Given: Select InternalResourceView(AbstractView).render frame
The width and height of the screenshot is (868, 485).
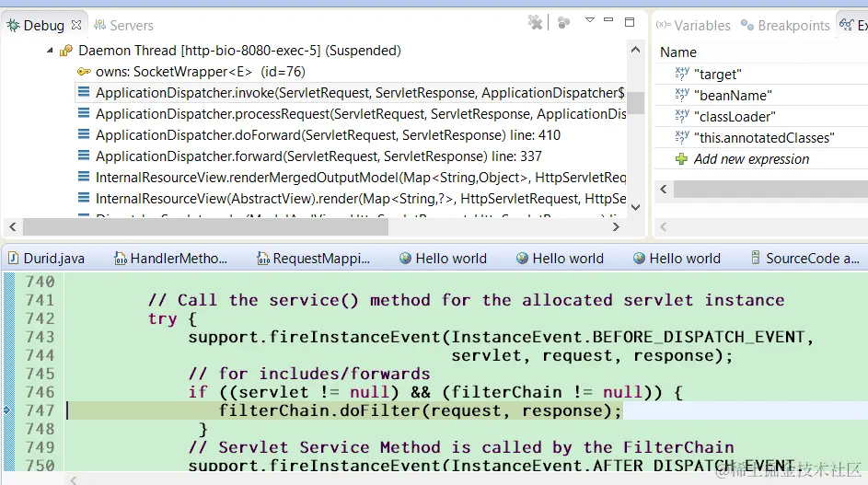Looking at the screenshot, I should tap(361, 198).
